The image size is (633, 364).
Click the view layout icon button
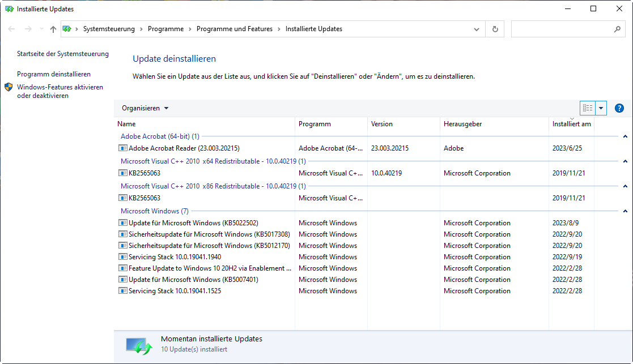(588, 108)
